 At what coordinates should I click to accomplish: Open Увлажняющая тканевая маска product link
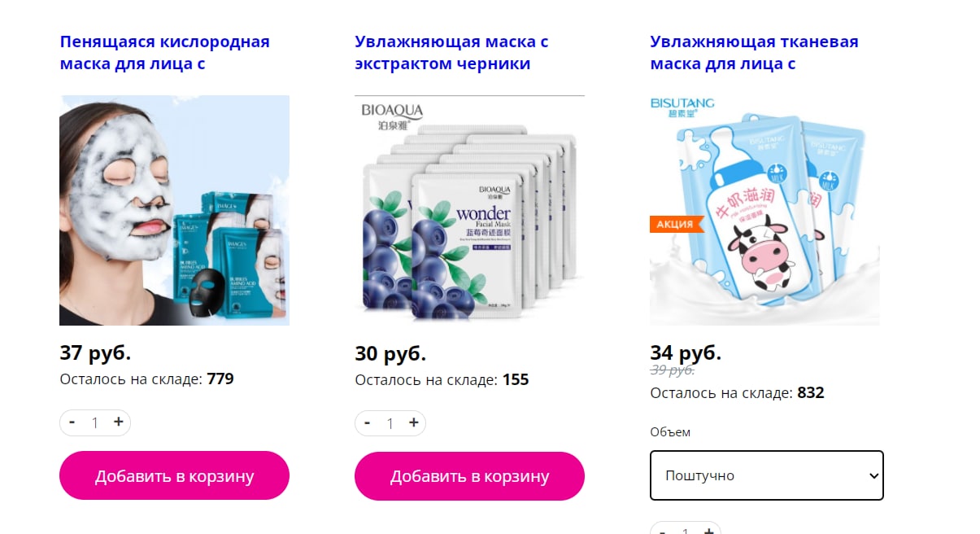pyautogui.click(x=754, y=52)
